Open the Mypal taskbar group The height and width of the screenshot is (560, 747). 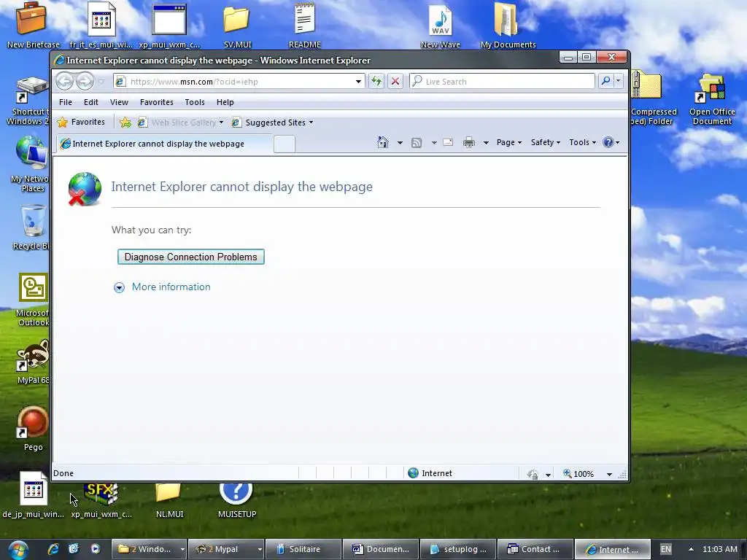click(x=226, y=550)
